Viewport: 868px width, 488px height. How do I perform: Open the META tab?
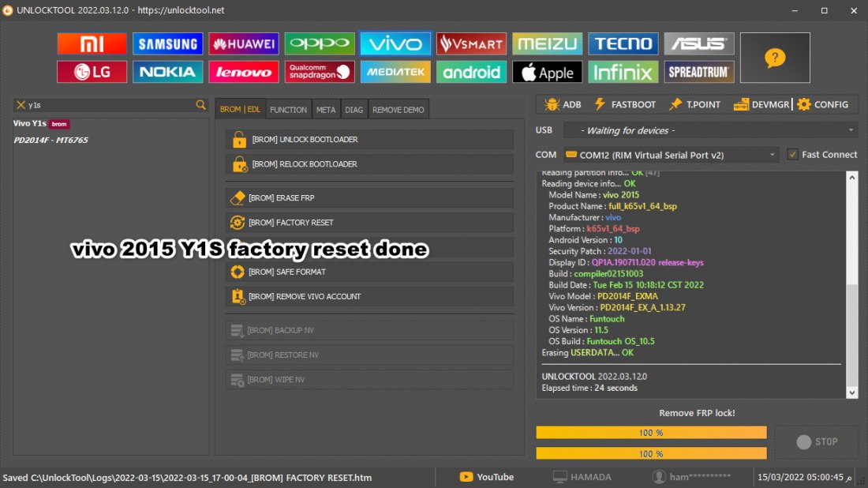click(x=326, y=110)
